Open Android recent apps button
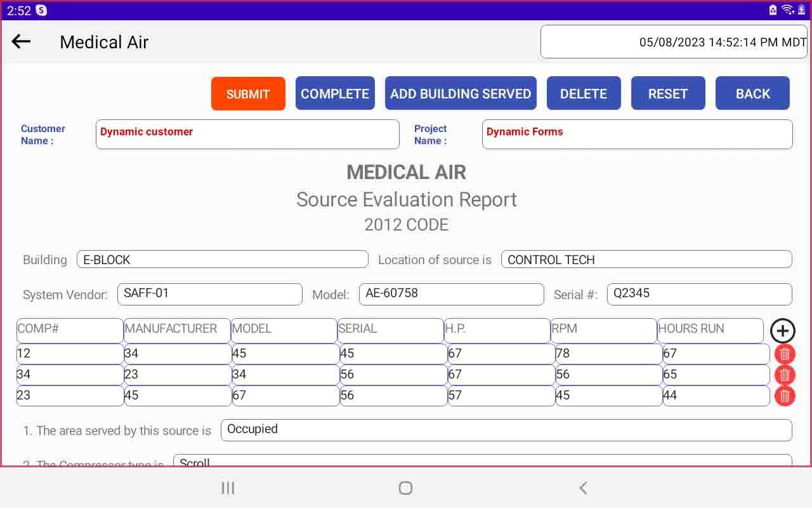This screenshot has width=812, height=508. 228,488
